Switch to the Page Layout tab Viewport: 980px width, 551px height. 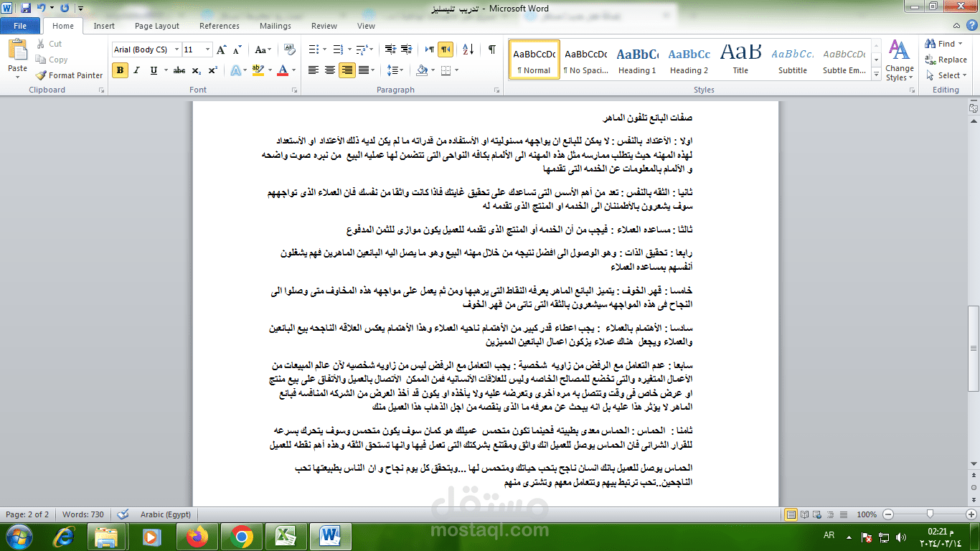pos(157,26)
